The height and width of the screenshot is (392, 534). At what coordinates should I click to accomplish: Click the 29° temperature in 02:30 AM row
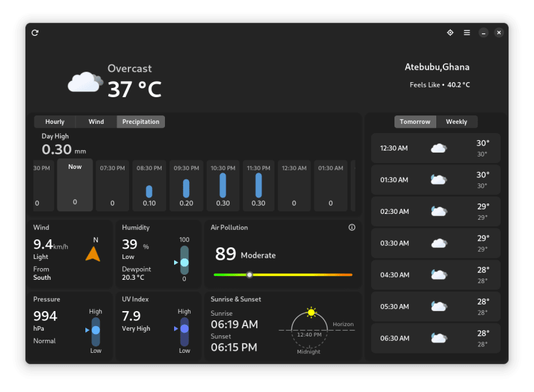[x=483, y=206]
